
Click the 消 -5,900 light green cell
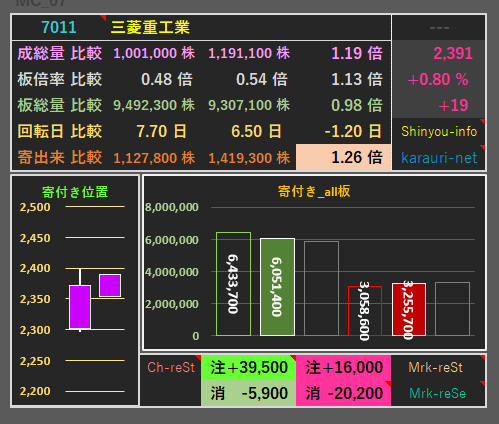(248, 393)
